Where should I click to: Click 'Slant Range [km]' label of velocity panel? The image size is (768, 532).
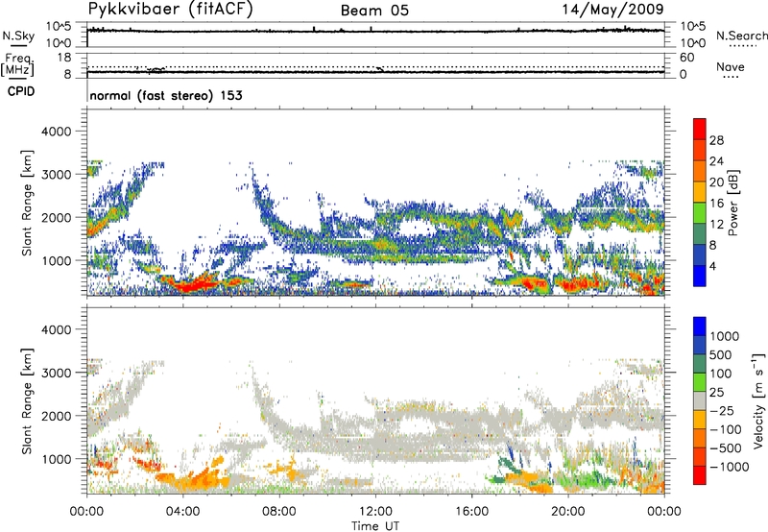tap(27, 401)
